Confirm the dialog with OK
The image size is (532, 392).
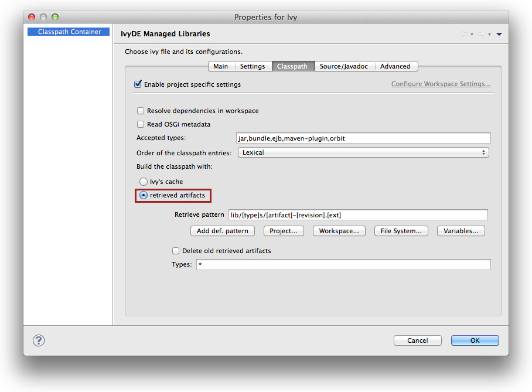pos(475,340)
